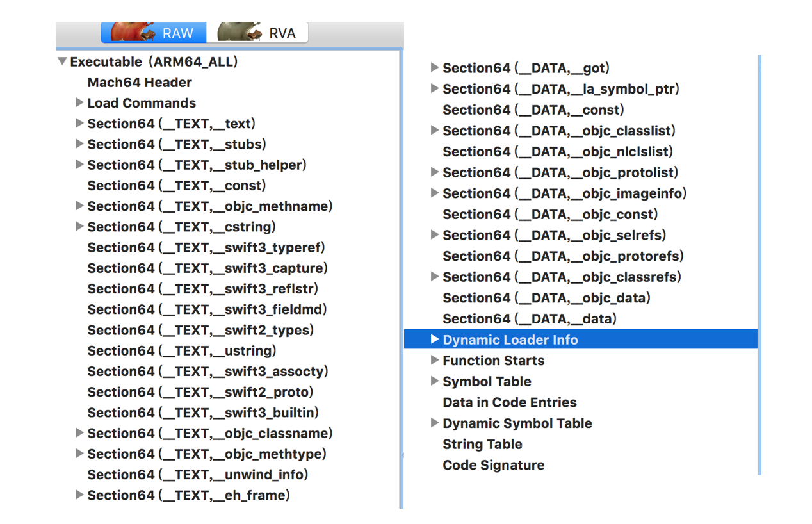812x524 pixels.
Task: Select the Code Signature entry
Action: pyautogui.click(x=493, y=465)
